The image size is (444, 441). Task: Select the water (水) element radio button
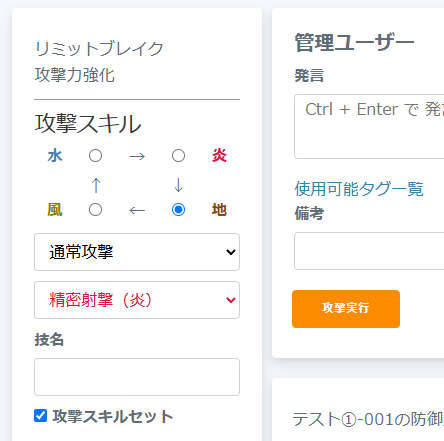coord(95,156)
